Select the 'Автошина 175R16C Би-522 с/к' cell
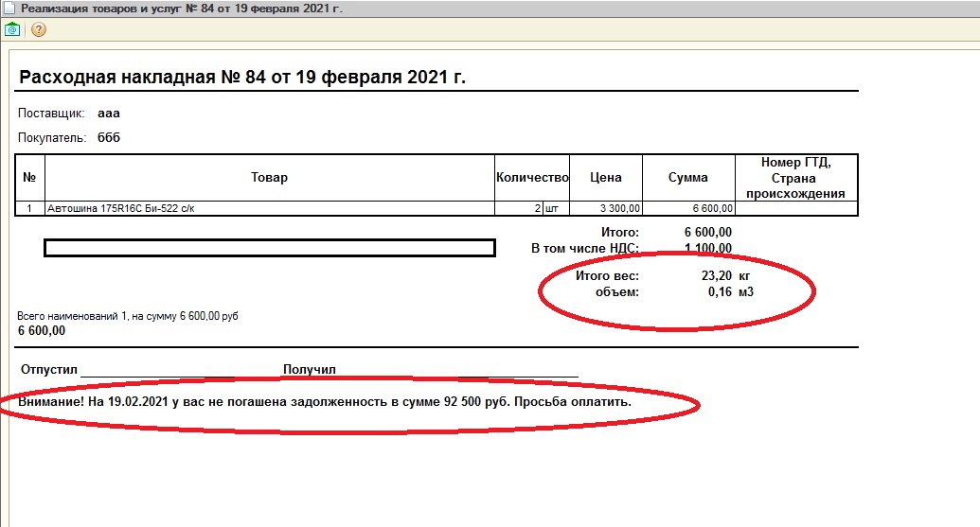The height and width of the screenshot is (527, 980). (118, 209)
